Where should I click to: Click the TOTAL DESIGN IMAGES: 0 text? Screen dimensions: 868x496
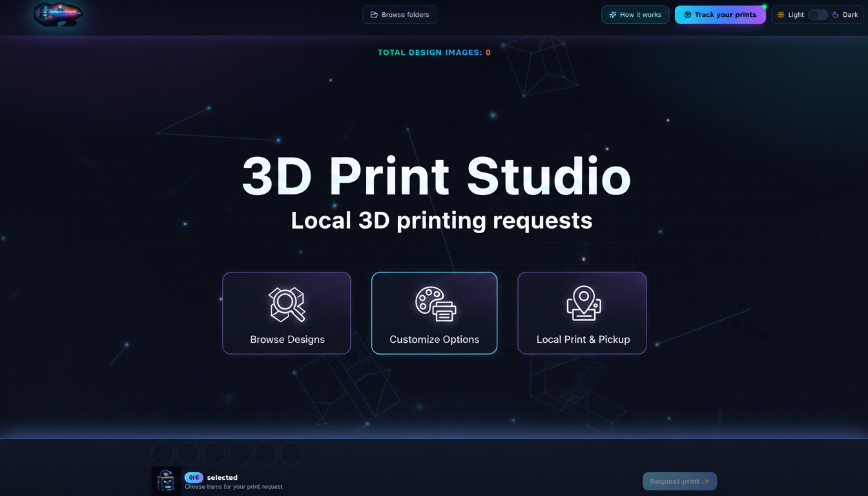[434, 52]
